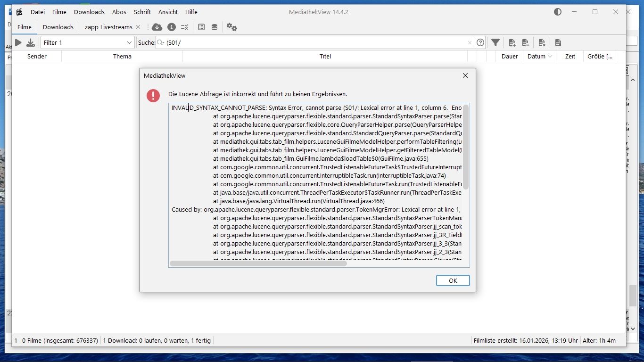This screenshot has height=362, width=644.
Task: Click the database icon in the toolbar
Action: click(x=215, y=27)
